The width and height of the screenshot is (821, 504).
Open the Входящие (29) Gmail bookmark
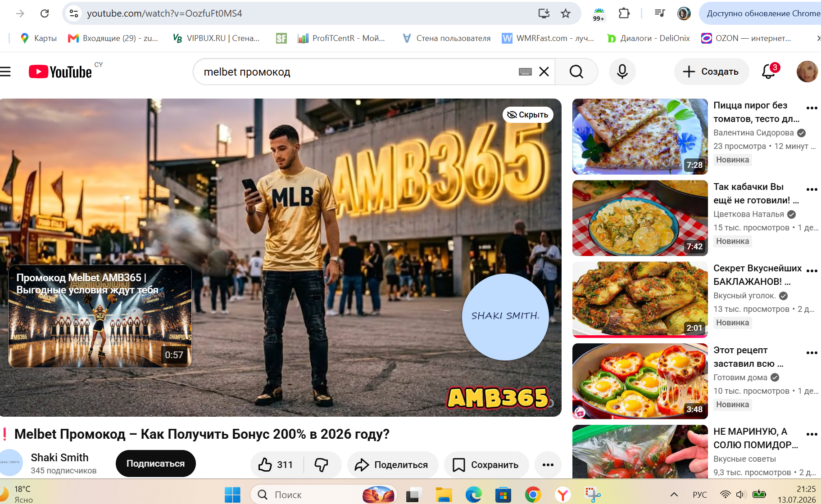click(113, 38)
